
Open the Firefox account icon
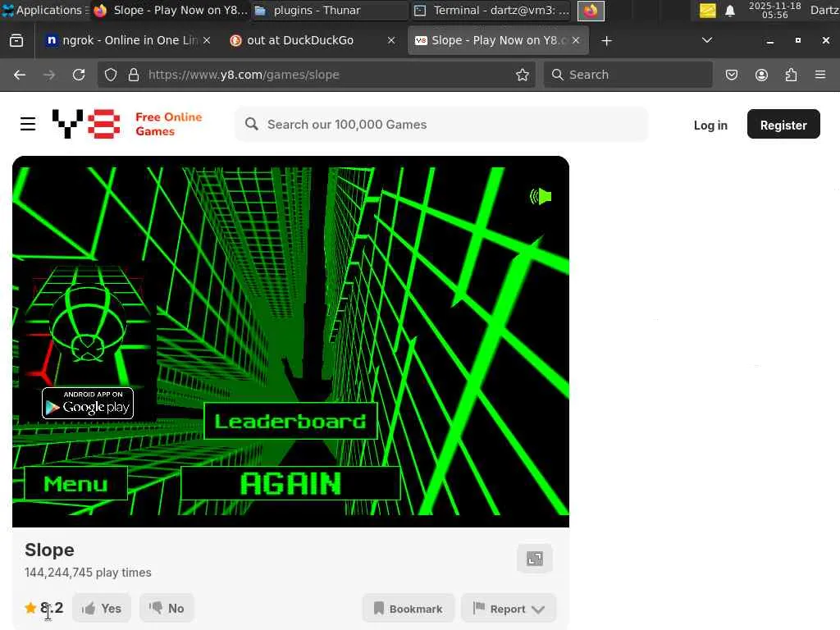tap(761, 75)
